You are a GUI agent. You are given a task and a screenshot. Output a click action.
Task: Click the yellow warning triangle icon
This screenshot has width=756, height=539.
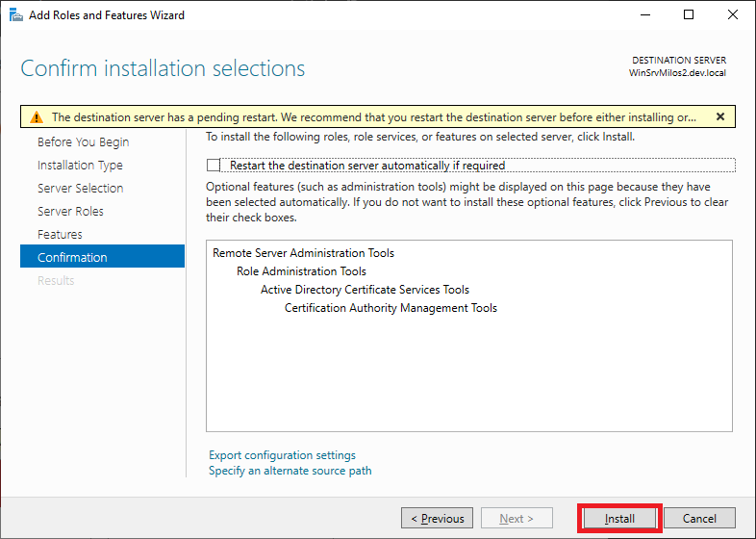(37, 117)
